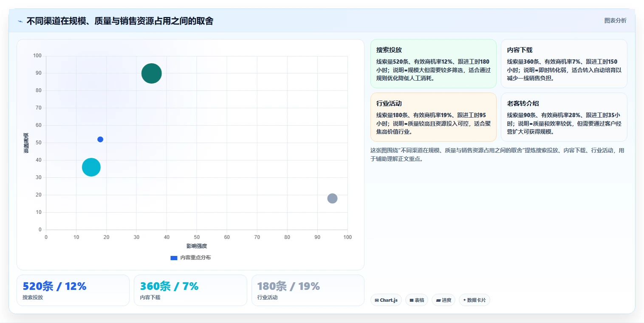The width and height of the screenshot is (644, 323).
Task: Select the 数据卡片 tag chip
Action: pos(474,300)
